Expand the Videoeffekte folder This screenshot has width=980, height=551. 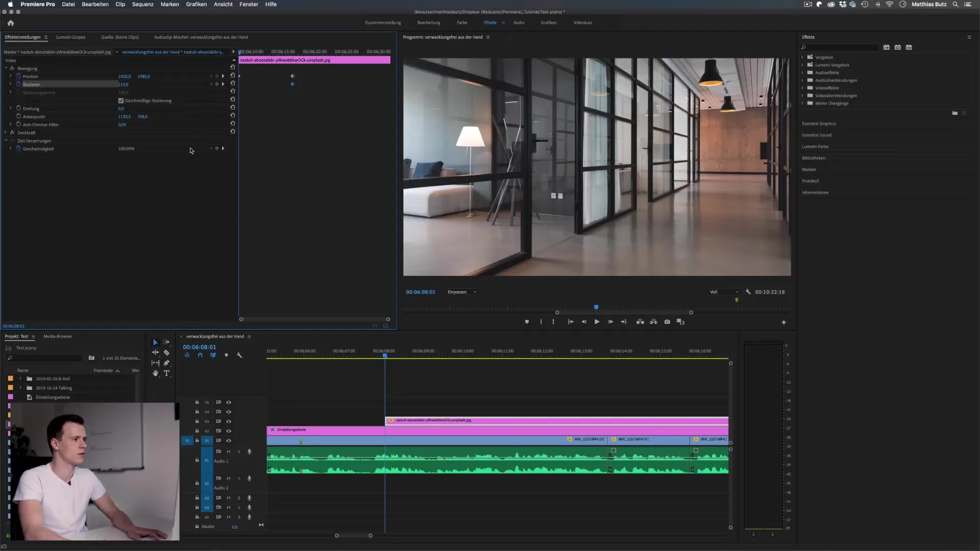(802, 88)
